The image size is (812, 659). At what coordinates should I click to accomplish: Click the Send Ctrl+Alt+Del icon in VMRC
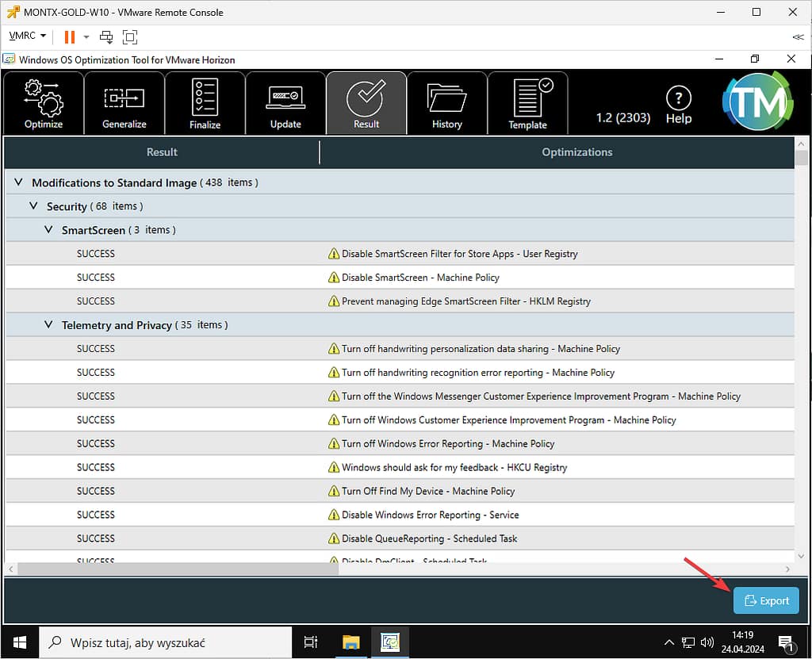(106, 36)
